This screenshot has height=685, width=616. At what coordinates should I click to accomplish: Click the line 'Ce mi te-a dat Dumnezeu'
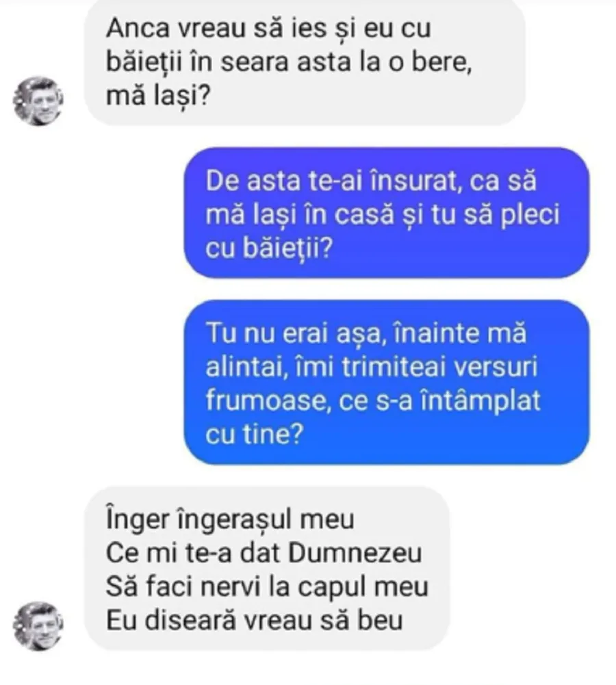[x=264, y=553]
